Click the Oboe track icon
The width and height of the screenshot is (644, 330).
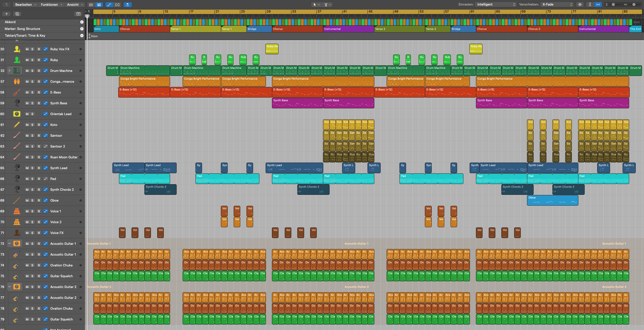(17, 201)
